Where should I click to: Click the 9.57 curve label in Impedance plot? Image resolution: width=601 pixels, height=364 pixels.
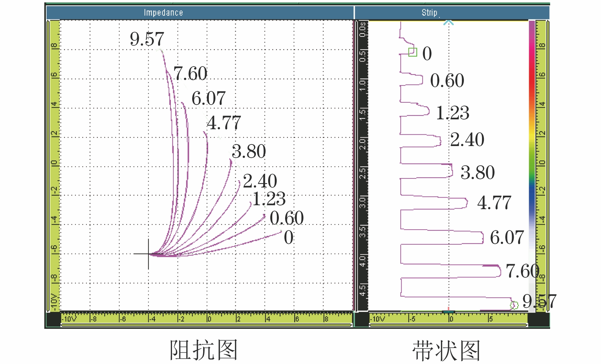click(x=147, y=39)
